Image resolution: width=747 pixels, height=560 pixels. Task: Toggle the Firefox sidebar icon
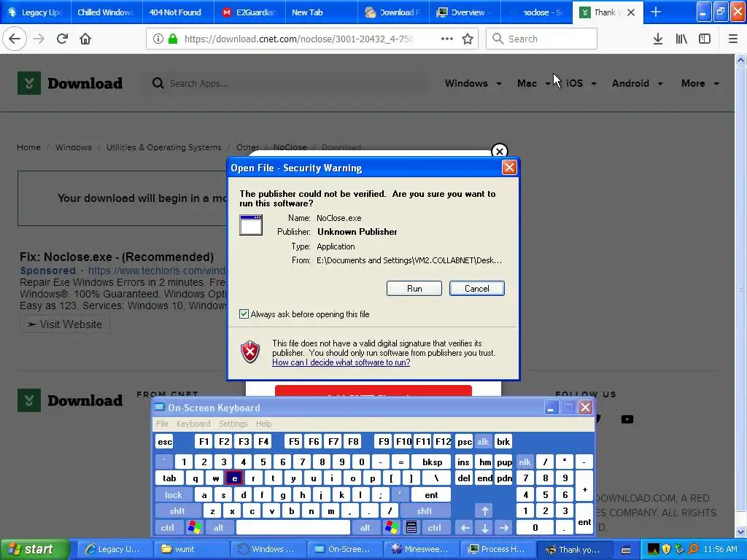click(x=705, y=39)
